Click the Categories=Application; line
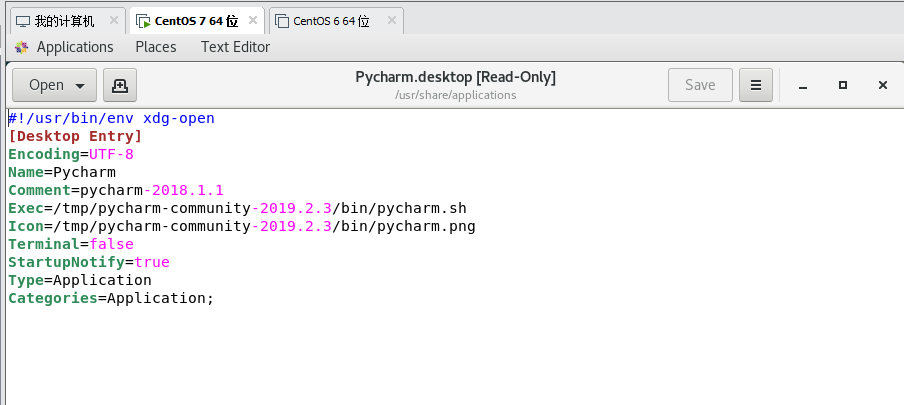 pos(111,298)
